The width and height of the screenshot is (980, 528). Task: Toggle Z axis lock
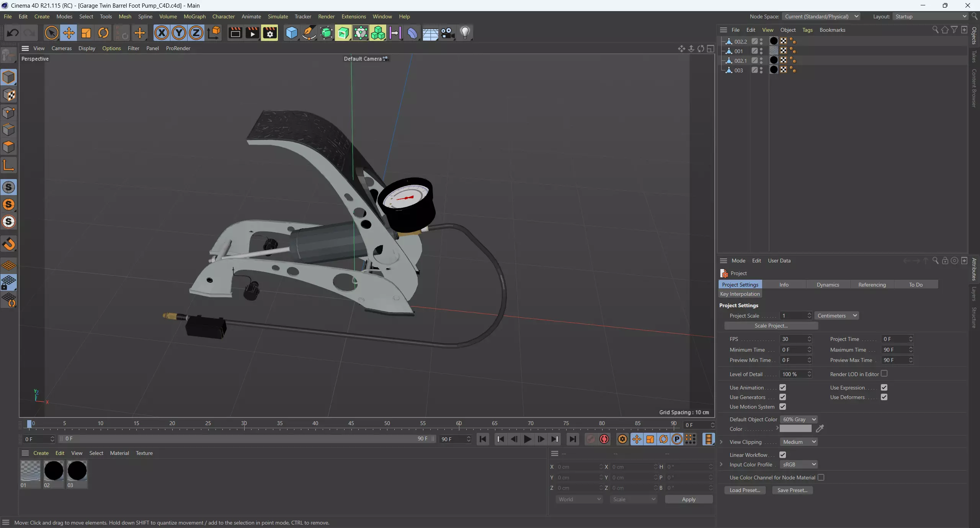pyautogui.click(x=196, y=33)
